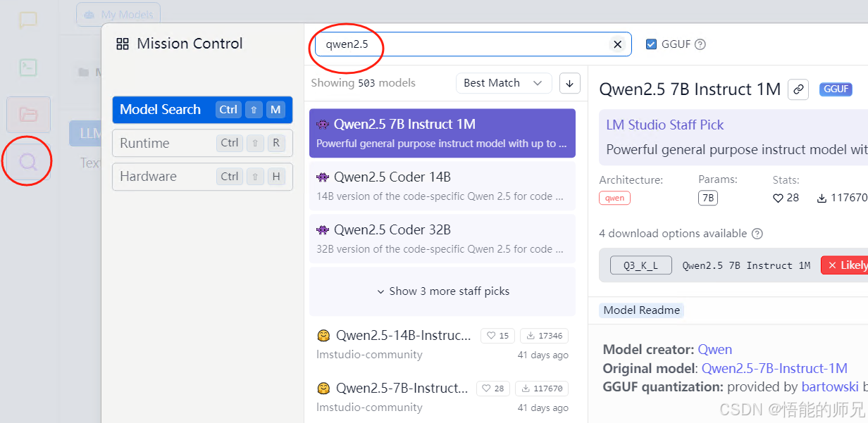Viewport: 868px width, 423px height.
Task: Select the Q3_K_L quantization option
Action: (640, 265)
